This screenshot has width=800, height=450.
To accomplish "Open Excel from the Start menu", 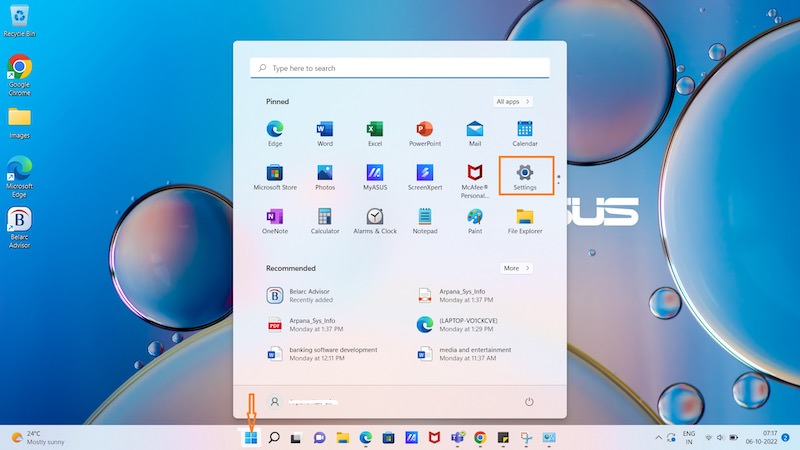I will click(374, 134).
